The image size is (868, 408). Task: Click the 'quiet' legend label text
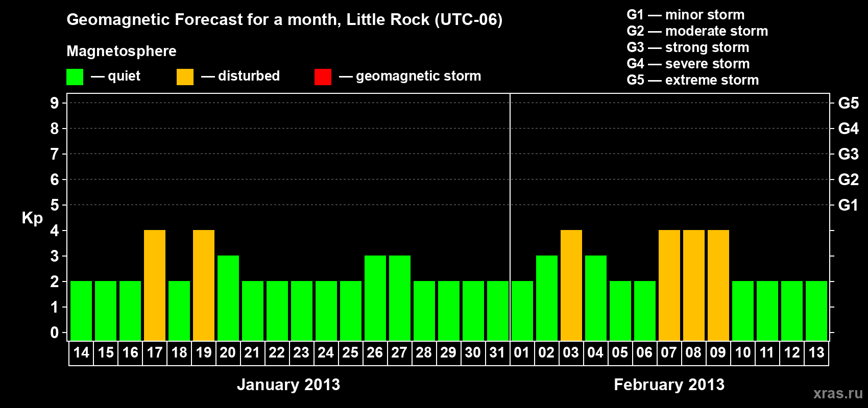(124, 76)
